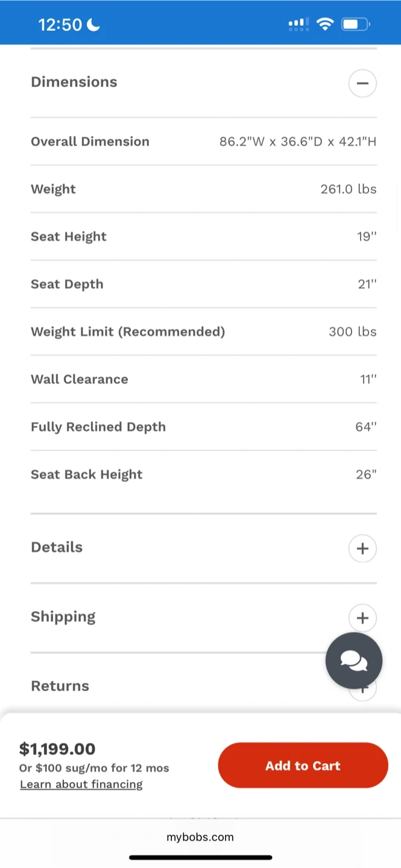This screenshot has height=868, width=401.
Task: Tap the Dimensions section heading
Action: [74, 82]
